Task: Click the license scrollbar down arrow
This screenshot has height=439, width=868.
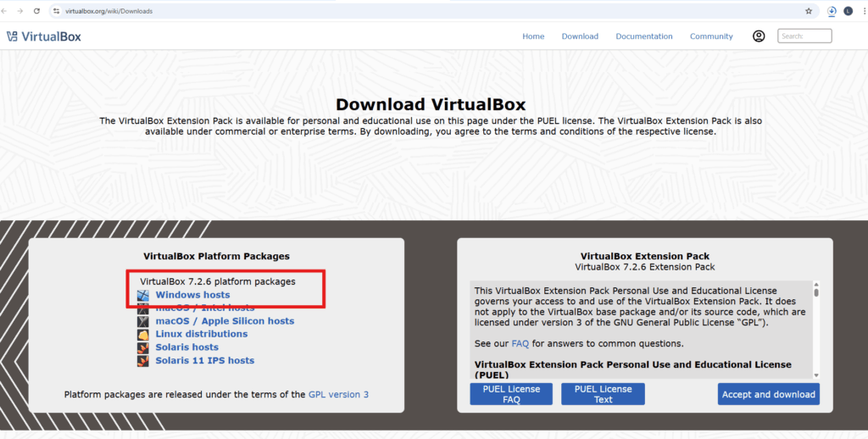Action: pyautogui.click(x=816, y=375)
